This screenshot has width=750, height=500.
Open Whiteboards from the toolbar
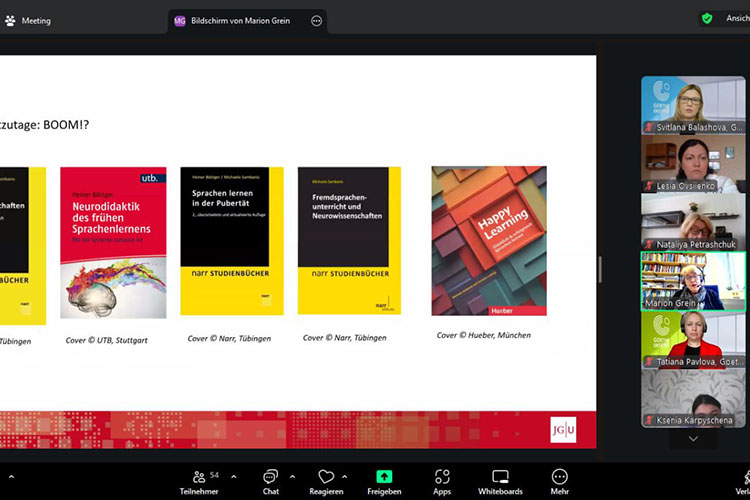(500, 480)
